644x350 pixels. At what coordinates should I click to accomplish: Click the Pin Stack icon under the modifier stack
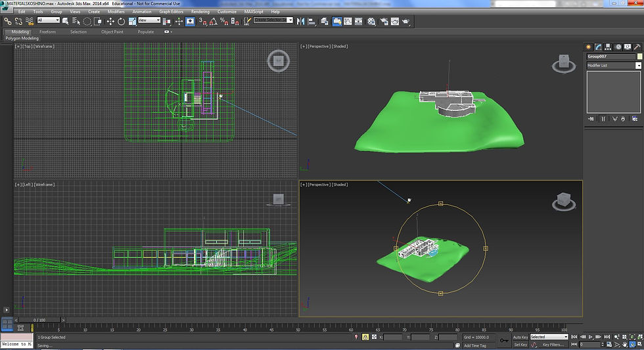click(x=591, y=119)
